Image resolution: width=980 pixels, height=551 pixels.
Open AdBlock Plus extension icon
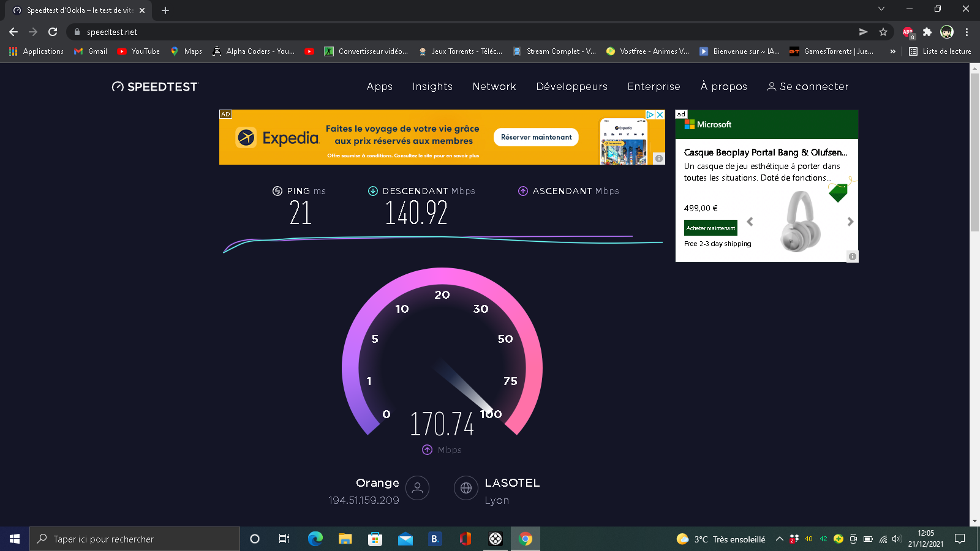(x=908, y=32)
